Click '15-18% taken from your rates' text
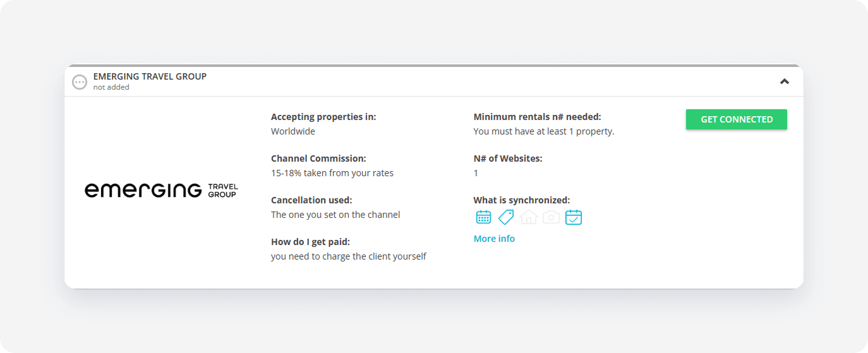The height and width of the screenshot is (353, 868). (332, 173)
